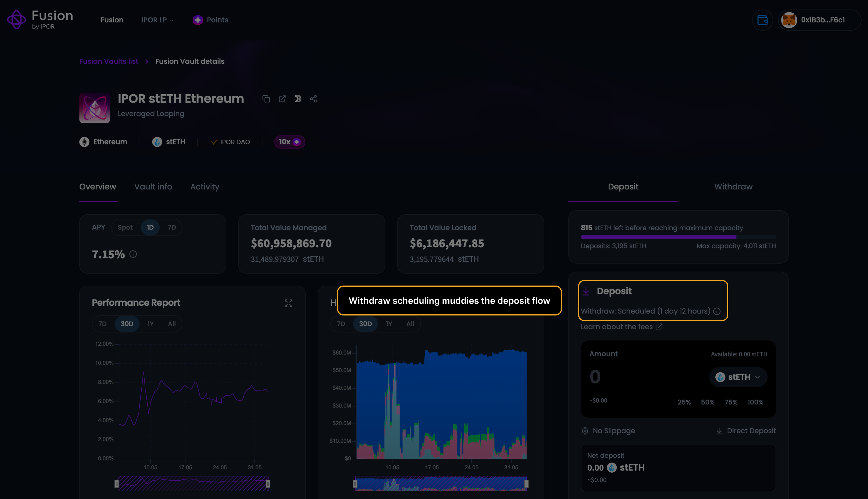Expand the IPOR LP dropdown menu

[158, 20]
